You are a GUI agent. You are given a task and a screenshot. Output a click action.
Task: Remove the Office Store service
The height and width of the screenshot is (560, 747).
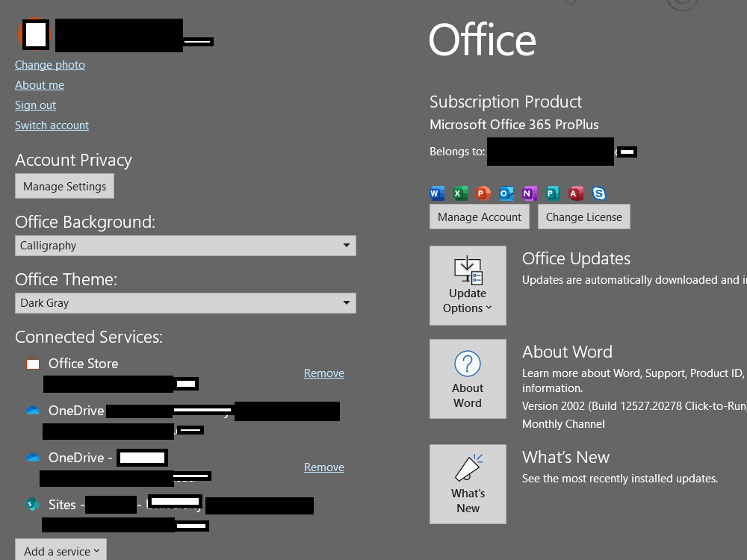[324, 373]
